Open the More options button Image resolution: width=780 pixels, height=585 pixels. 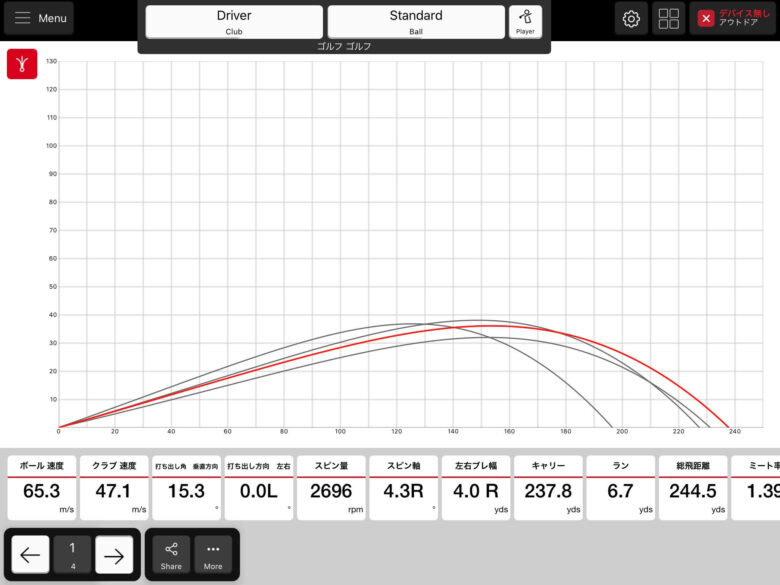213,554
